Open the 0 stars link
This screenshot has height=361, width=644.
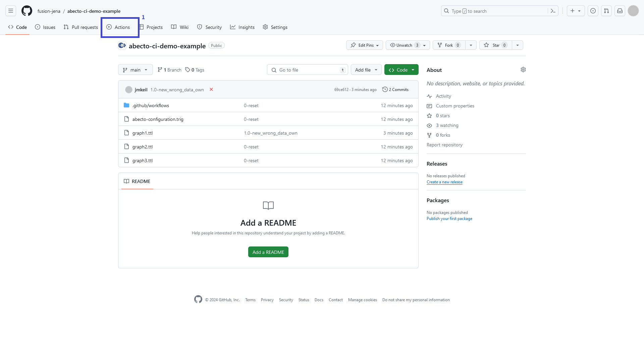(x=438, y=116)
